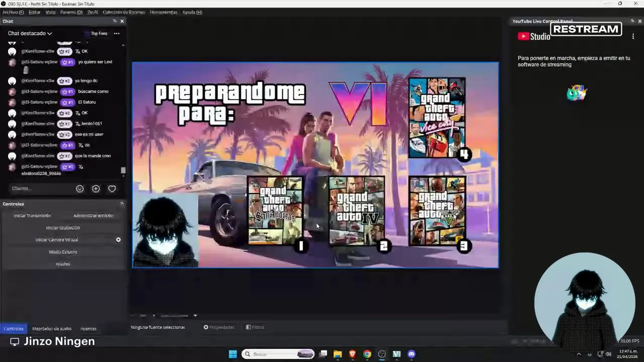The image size is (644, 362).
Task: Open Brave browser from taskbar
Action: coord(353,354)
